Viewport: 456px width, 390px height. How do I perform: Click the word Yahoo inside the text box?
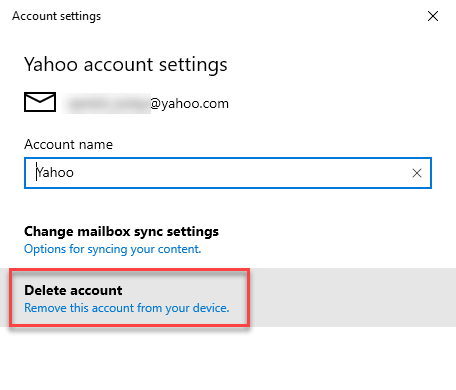tap(55, 173)
